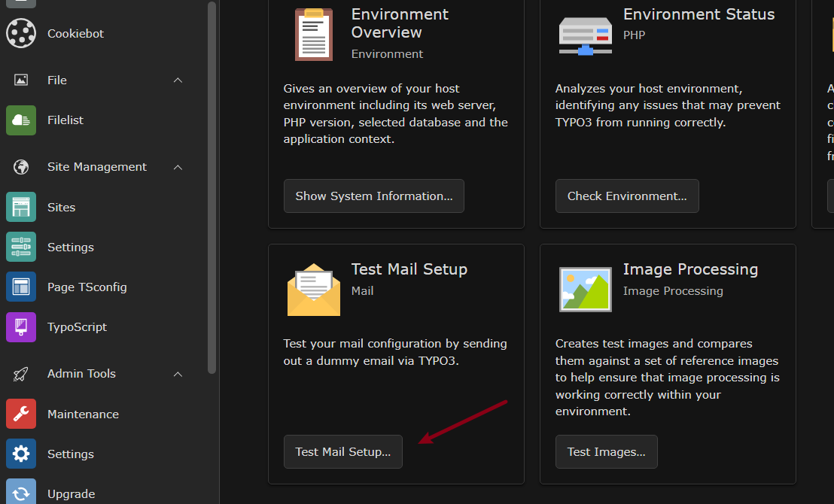
Task: Click the Settings gear icon under Admin Tools
Action: click(20, 454)
